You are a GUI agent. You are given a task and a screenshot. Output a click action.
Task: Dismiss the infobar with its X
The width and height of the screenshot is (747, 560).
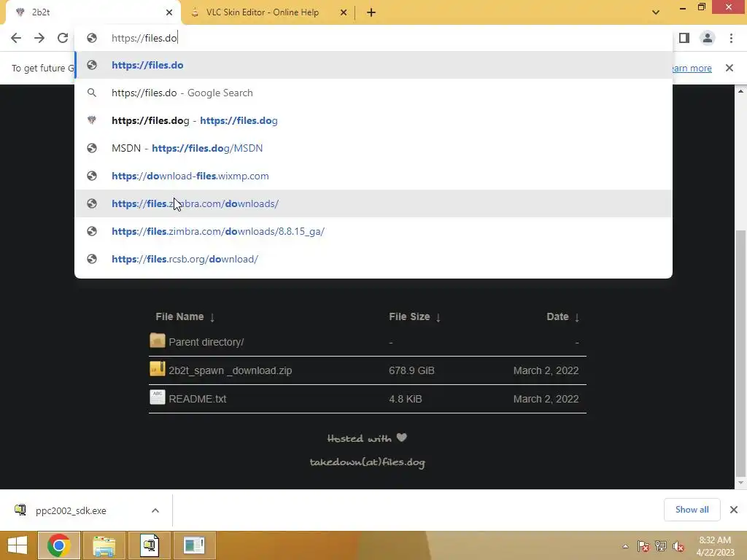[729, 68]
